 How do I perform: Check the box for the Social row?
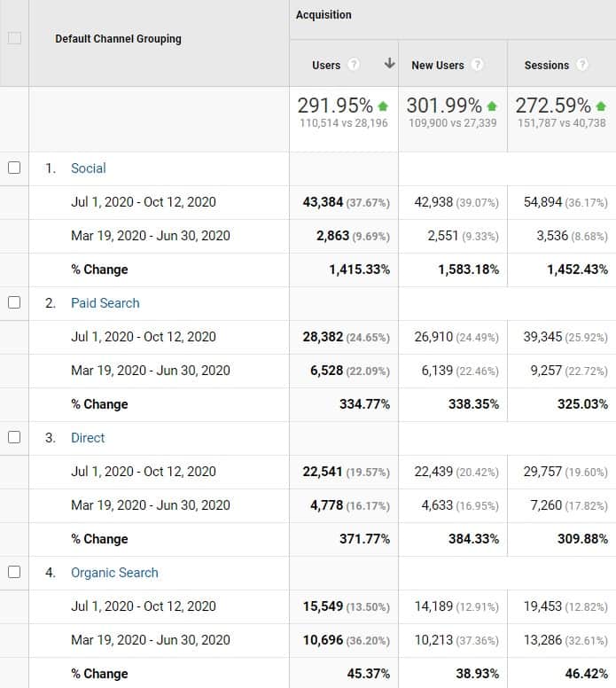coord(14,168)
